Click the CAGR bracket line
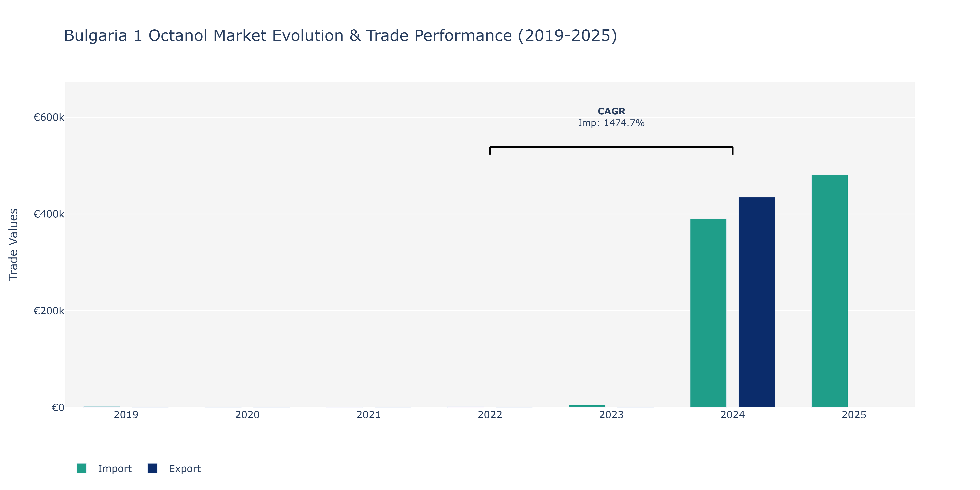Image resolution: width=980 pixels, height=490 pixels. pyautogui.click(x=611, y=147)
